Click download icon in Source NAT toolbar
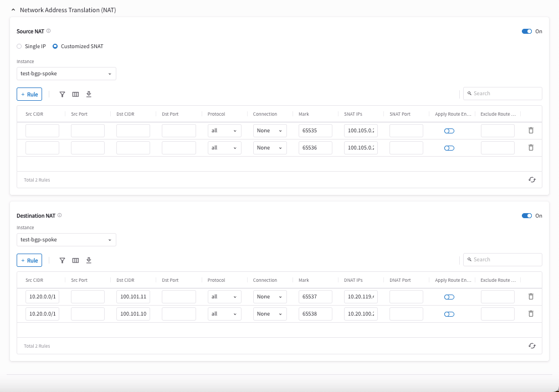The height and width of the screenshot is (392, 559). coord(89,94)
